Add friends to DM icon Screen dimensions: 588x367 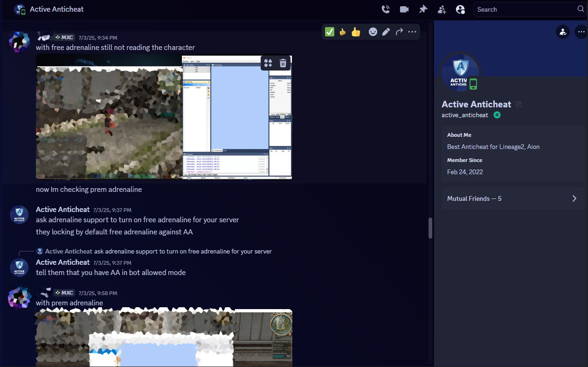click(x=442, y=9)
